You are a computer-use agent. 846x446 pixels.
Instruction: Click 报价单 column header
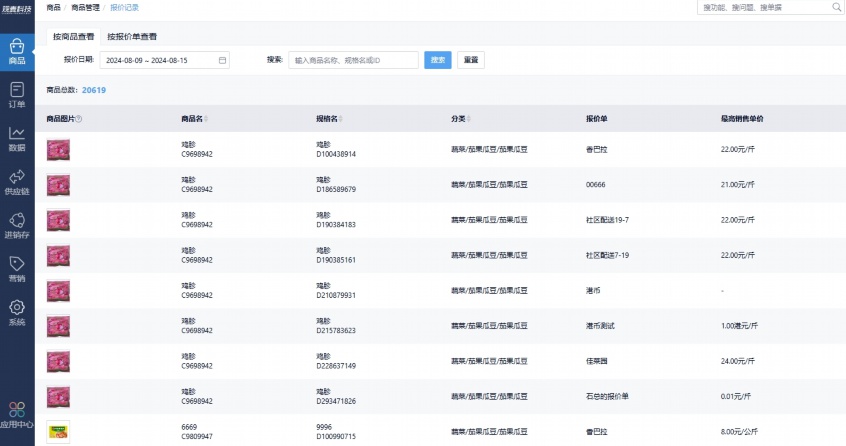pyautogui.click(x=597, y=119)
